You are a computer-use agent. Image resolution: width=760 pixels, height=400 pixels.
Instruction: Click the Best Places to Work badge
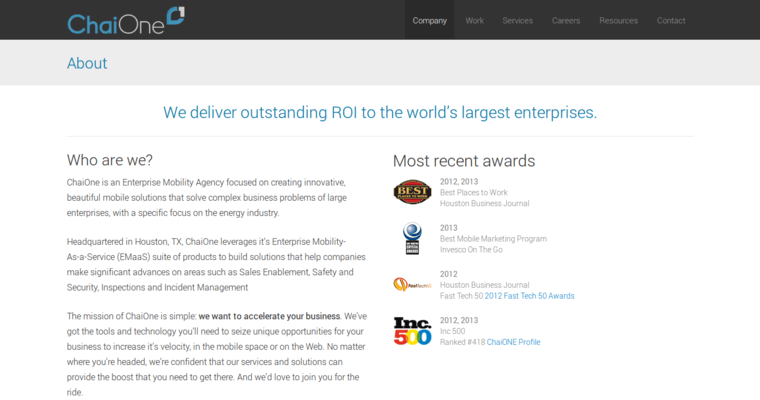coord(412,192)
